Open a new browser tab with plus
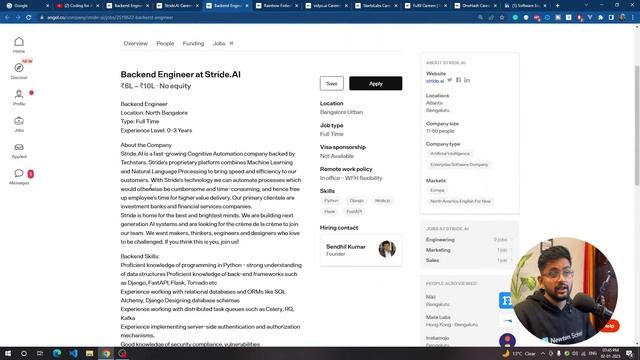Viewport: 640px width, 360px height. pyautogui.click(x=558, y=6)
